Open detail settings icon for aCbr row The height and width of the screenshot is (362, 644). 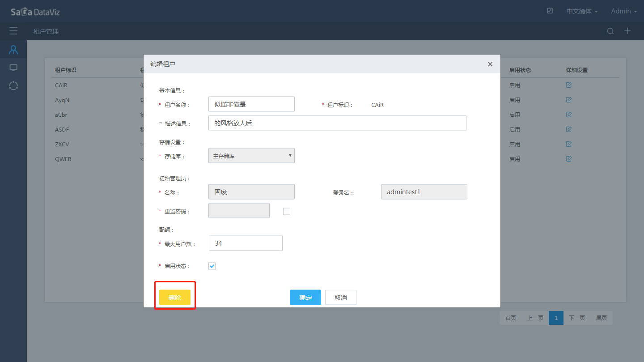tap(569, 115)
